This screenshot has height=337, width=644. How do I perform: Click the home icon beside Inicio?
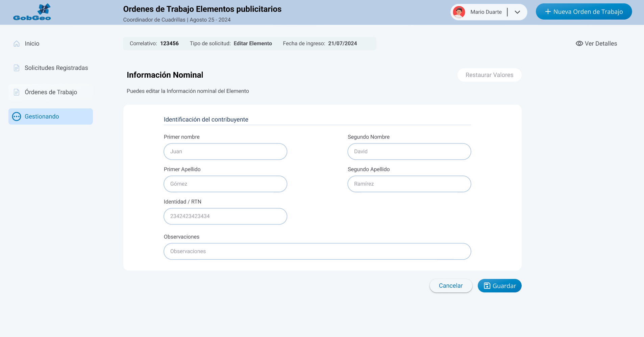click(x=17, y=44)
